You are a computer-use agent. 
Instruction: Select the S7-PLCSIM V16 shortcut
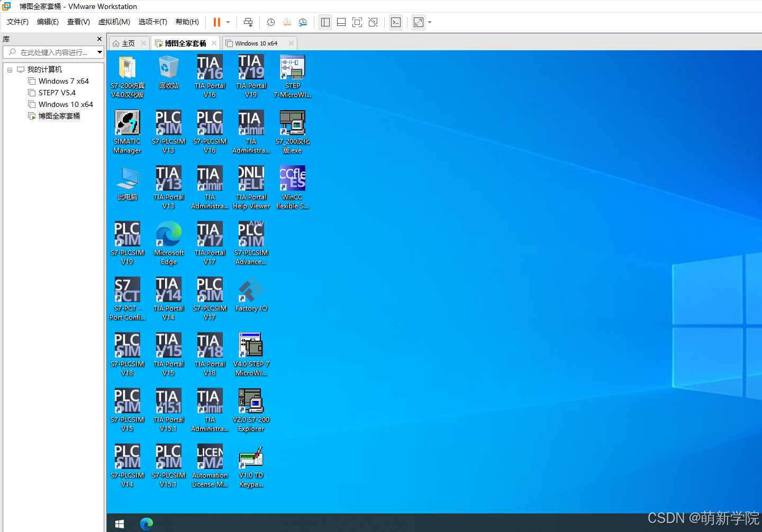click(x=210, y=132)
